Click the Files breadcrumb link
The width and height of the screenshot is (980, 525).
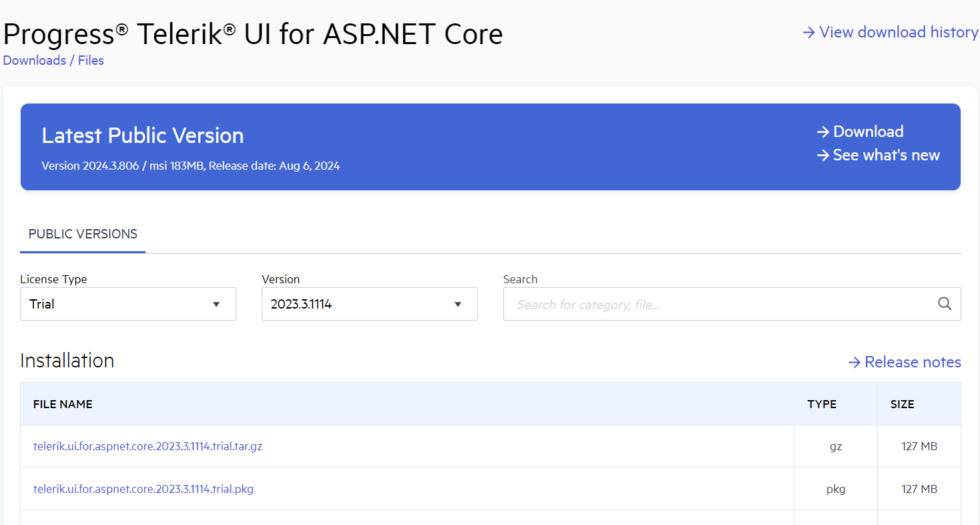tap(91, 61)
